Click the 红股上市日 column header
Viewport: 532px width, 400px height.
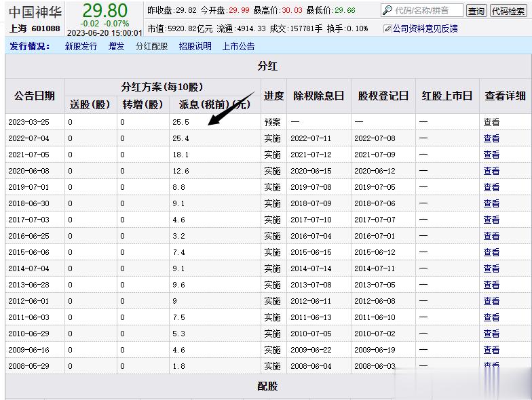point(447,96)
